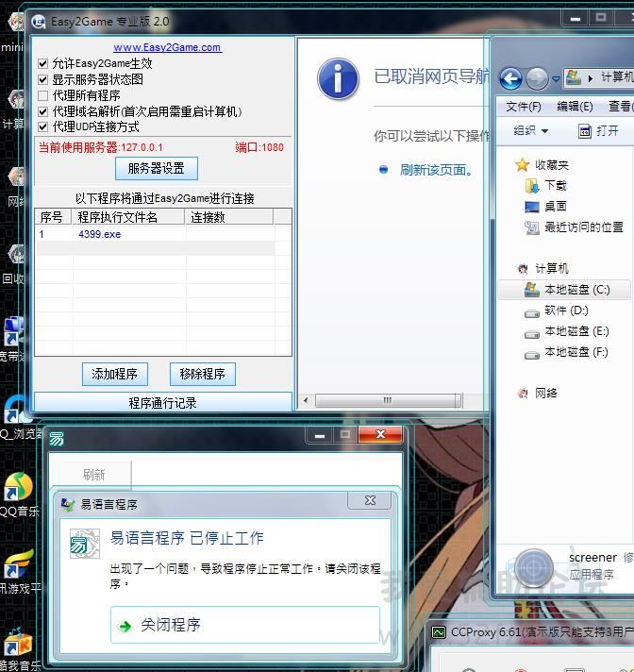
Task: Click screener application icon in details pane
Action: point(533,568)
